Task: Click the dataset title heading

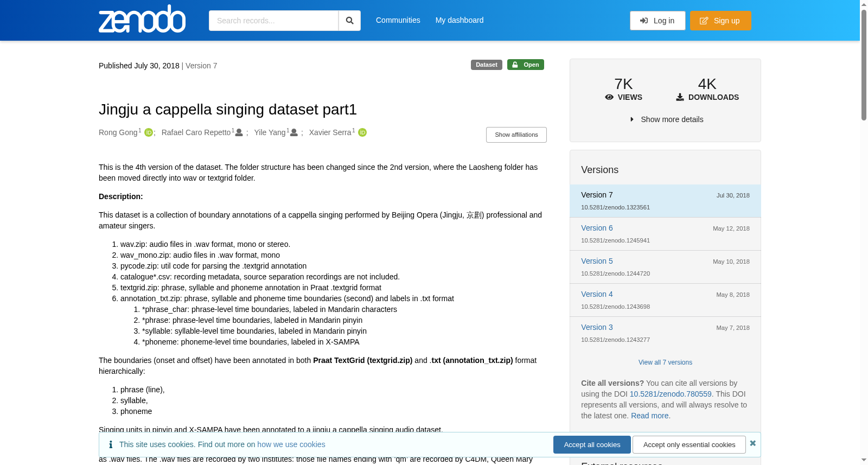Action: (x=228, y=109)
